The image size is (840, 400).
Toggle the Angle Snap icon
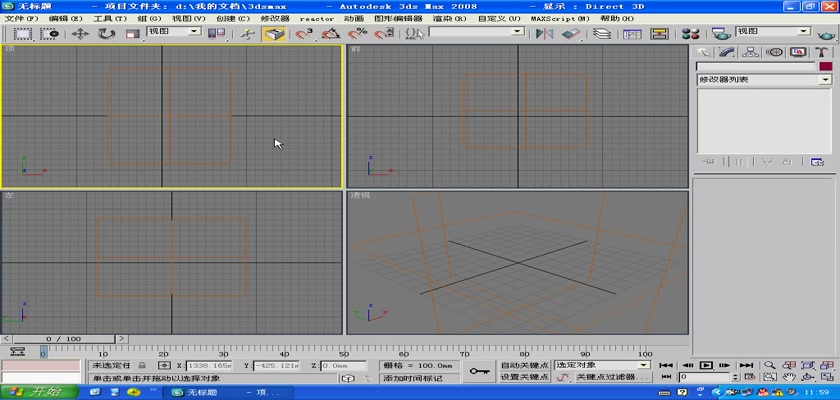[331, 34]
